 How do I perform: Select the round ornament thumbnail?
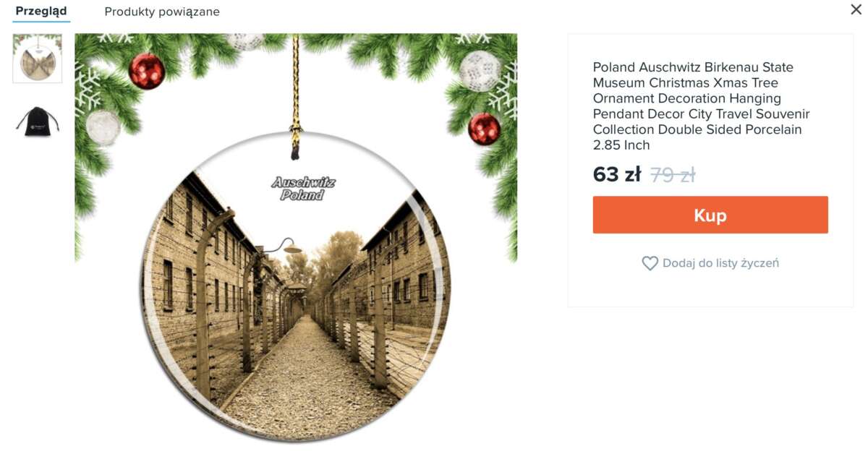click(38, 58)
